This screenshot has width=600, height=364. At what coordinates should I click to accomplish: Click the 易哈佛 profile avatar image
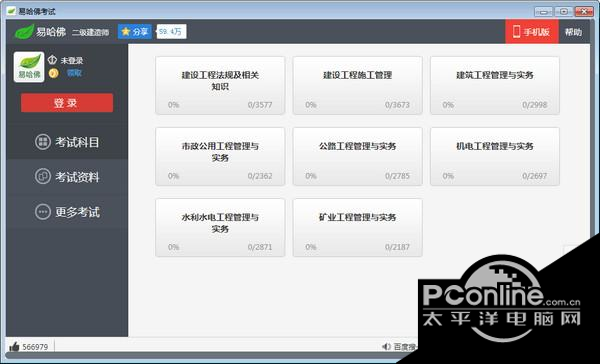29,67
